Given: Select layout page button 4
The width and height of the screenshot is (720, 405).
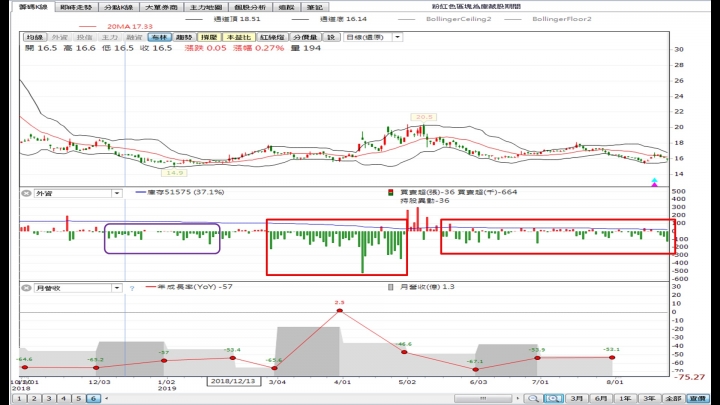Looking at the screenshot, I should point(63,399).
